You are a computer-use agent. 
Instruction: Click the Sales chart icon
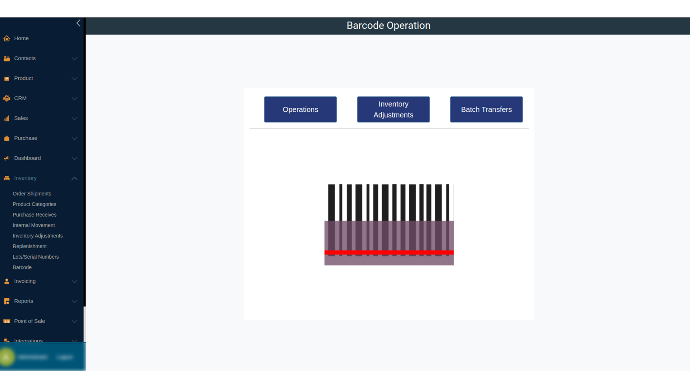coord(7,118)
